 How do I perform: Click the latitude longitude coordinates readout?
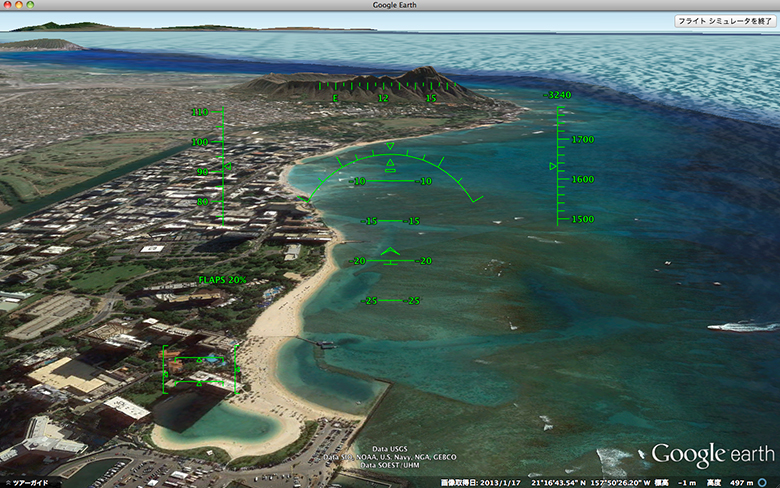[x=579, y=482]
